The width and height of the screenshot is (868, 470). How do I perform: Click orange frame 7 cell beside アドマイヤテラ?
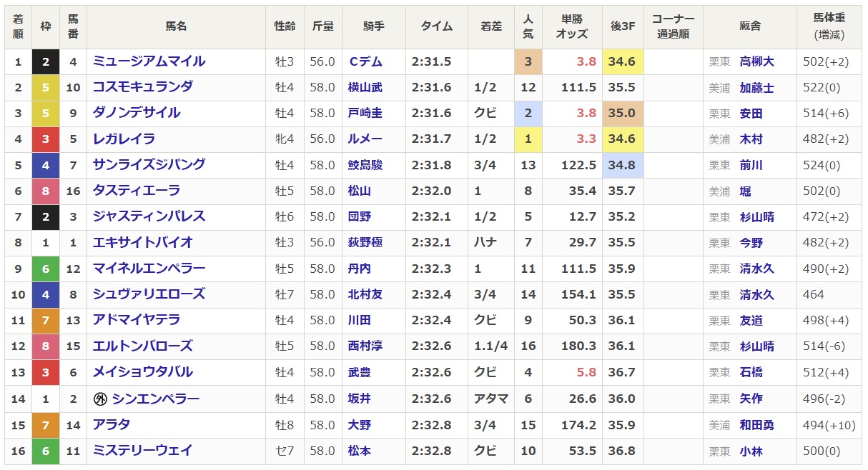coord(46,321)
